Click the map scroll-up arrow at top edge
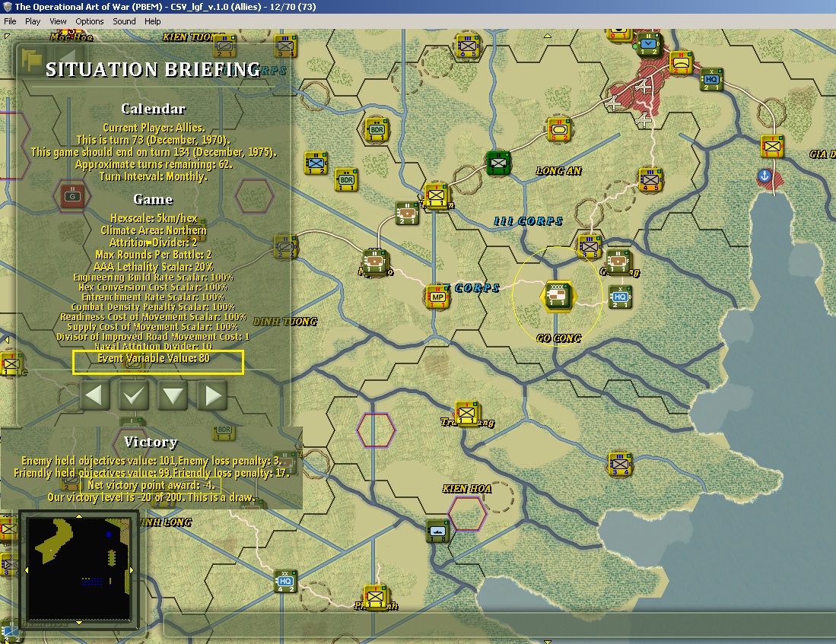Viewport: 836px width, 644px height. click(547, 36)
